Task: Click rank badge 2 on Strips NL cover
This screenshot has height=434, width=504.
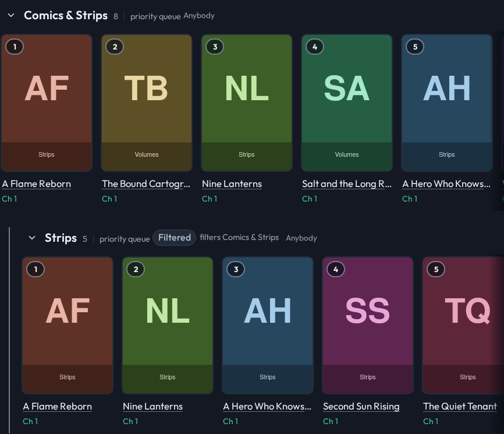Action: (136, 269)
